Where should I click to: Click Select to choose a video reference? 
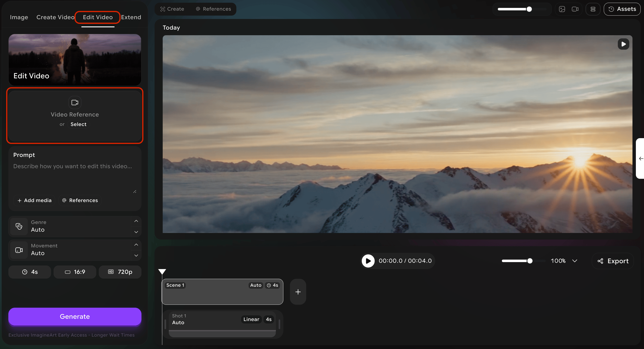point(78,124)
